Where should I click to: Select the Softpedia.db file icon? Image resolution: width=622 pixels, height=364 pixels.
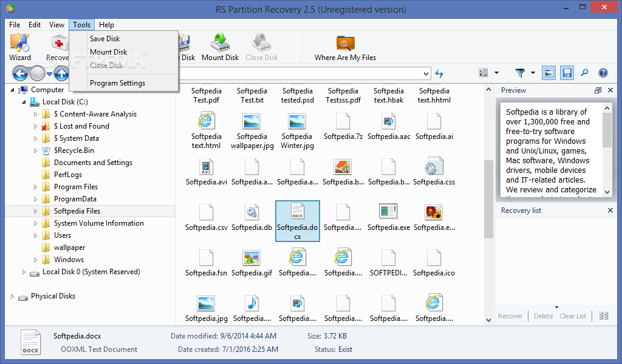pyautogui.click(x=251, y=212)
